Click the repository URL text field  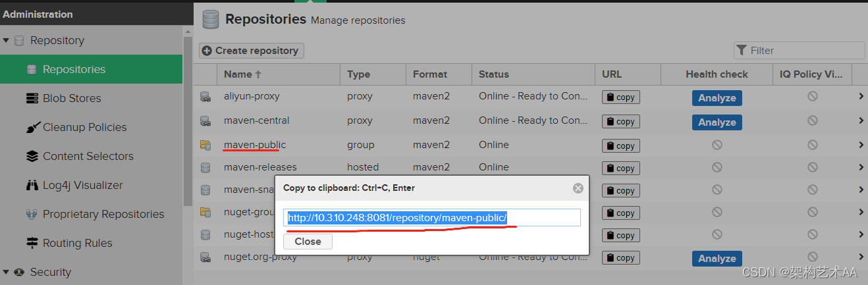pyautogui.click(x=432, y=218)
